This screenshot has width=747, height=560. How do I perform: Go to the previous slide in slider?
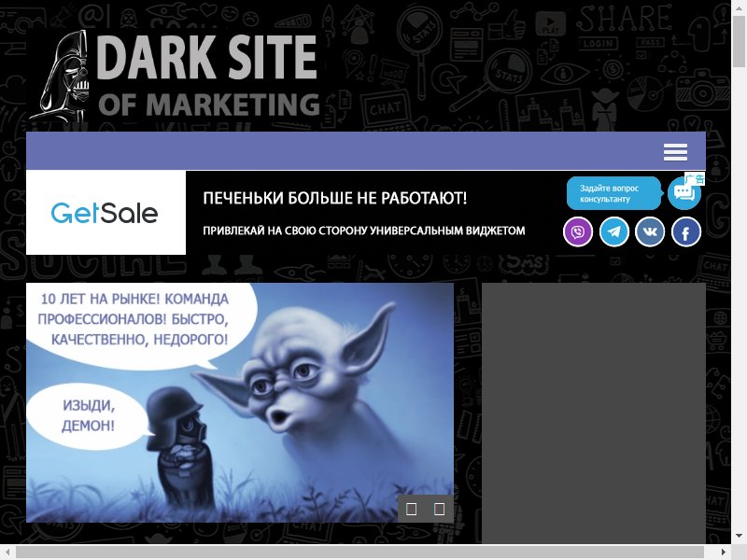pyautogui.click(x=411, y=509)
